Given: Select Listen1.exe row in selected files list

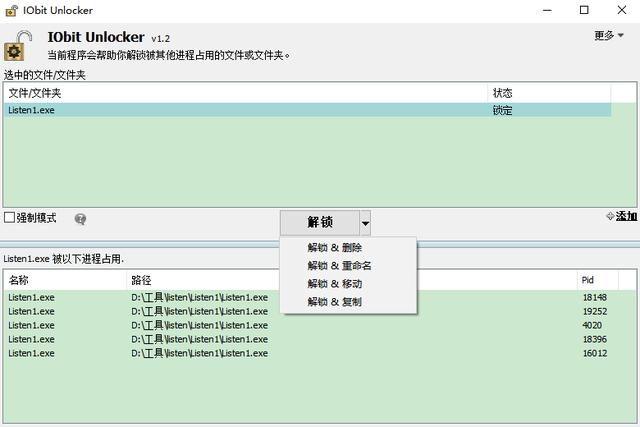Looking at the screenshot, I should (307, 110).
